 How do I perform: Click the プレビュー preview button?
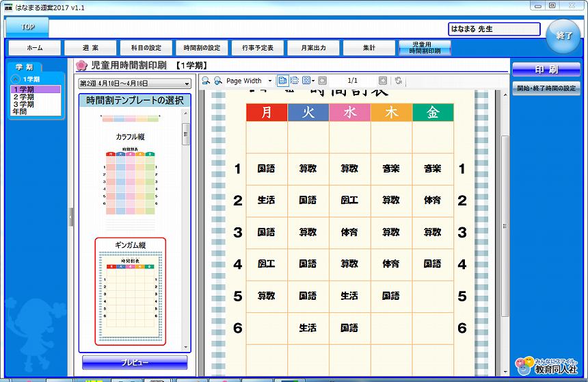135,362
